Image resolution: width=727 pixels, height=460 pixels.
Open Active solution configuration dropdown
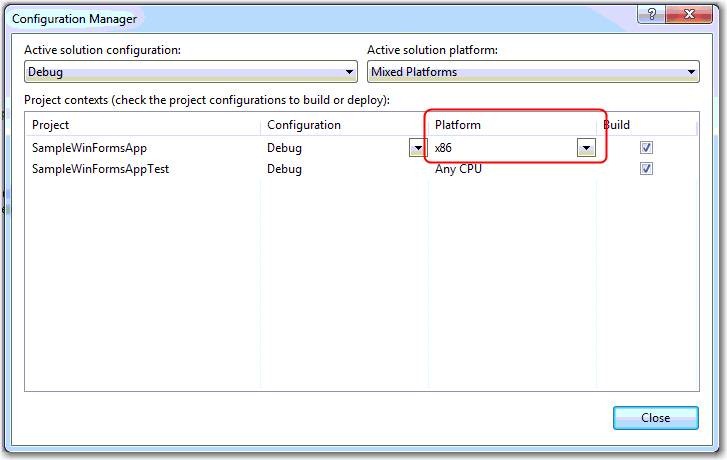pos(349,72)
